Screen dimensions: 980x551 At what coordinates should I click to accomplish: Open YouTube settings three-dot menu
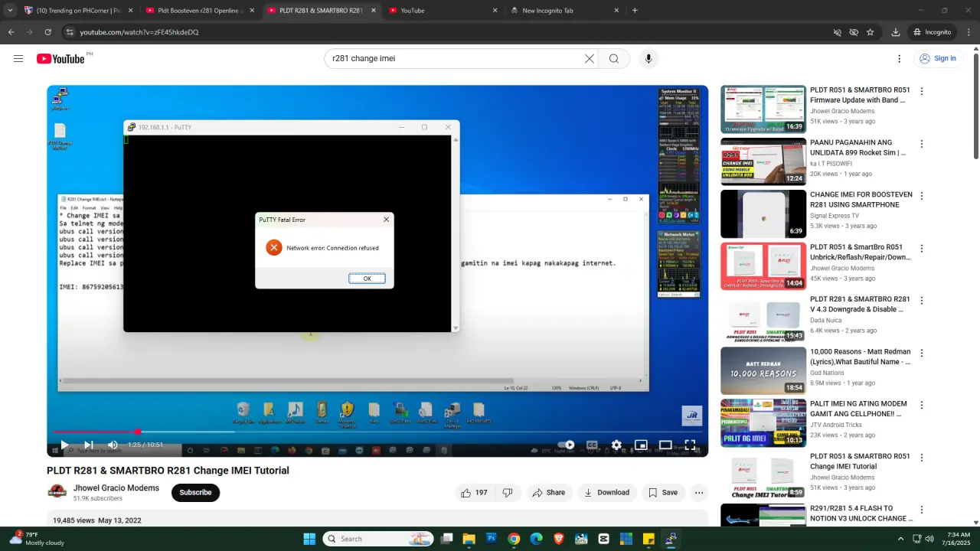[900, 59]
